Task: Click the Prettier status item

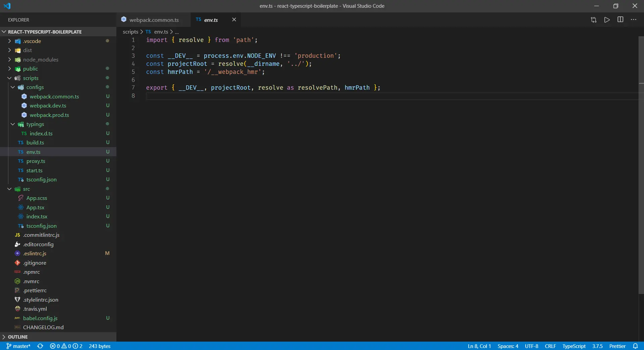Action: pyautogui.click(x=618, y=346)
